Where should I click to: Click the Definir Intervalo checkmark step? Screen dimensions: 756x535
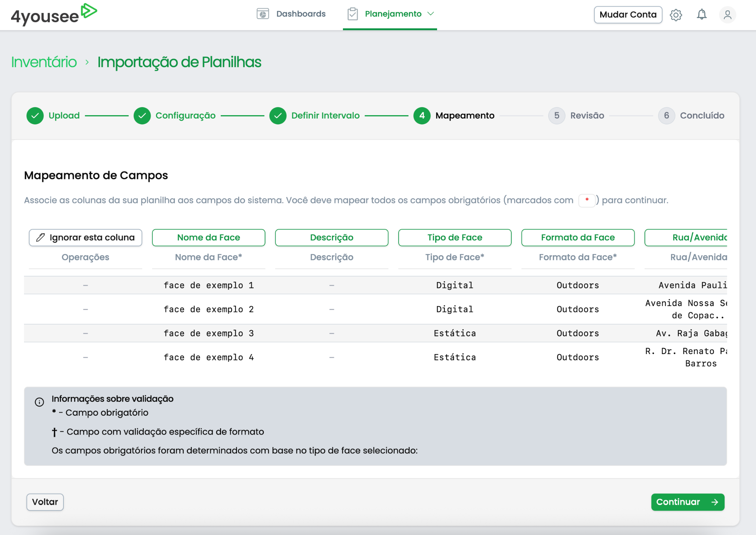[x=278, y=116]
